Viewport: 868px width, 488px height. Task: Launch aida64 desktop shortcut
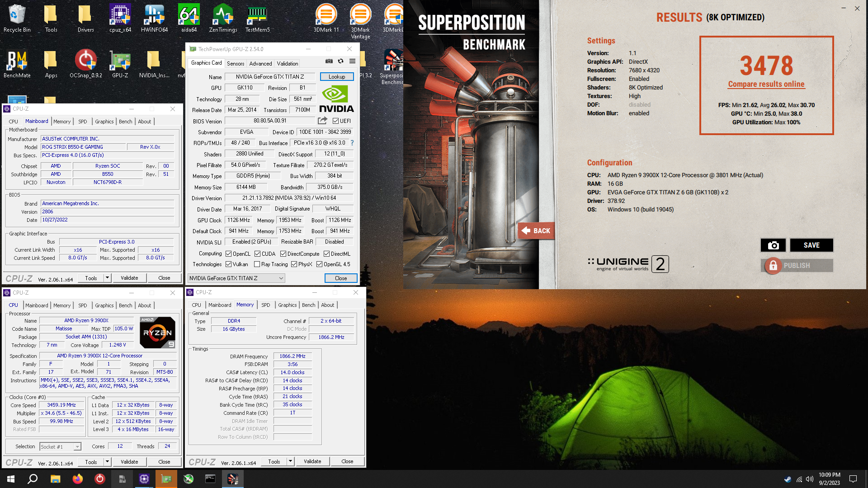point(189,18)
